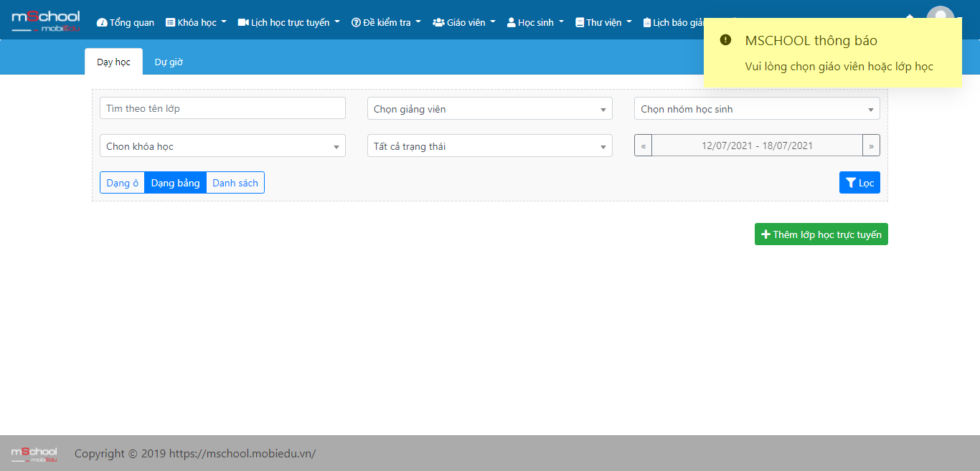Image resolution: width=980 pixels, height=471 pixels.
Task: Open Lịch học trực tuyến menu
Action: [289, 22]
